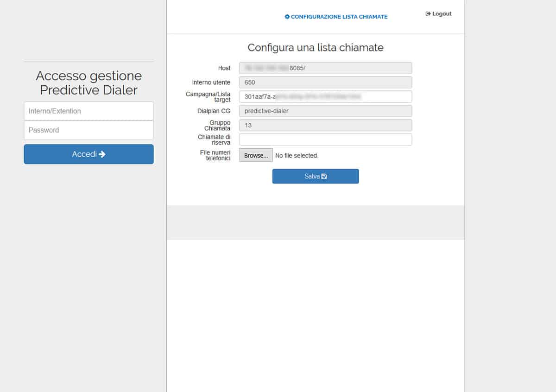This screenshot has height=392, width=556.
Task: Open the Configurazione Lista Chiamate menu link
Action: point(339,17)
